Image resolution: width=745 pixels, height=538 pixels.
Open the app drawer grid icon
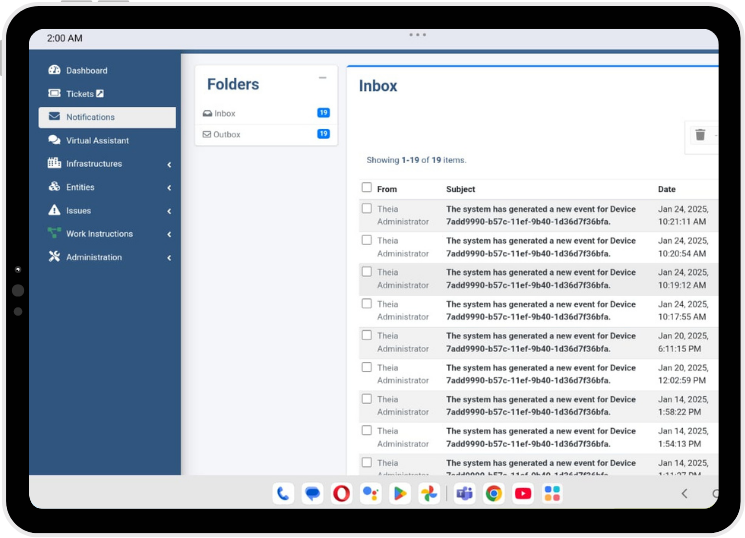click(x=552, y=494)
